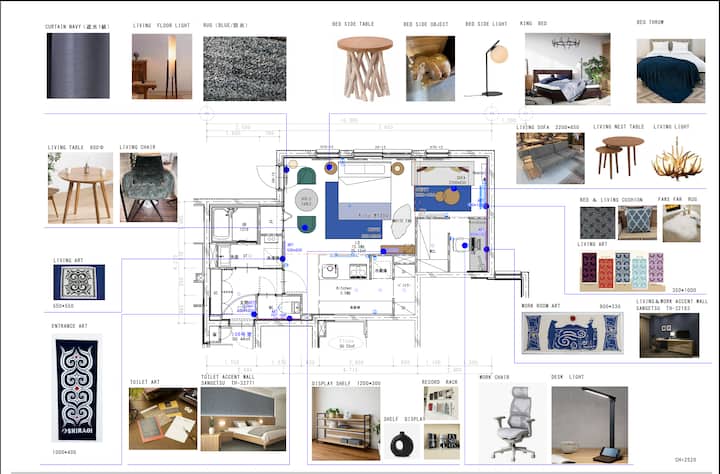Click the 'TOILET ART' label
Screen dimensions: 720x474
(145, 382)
